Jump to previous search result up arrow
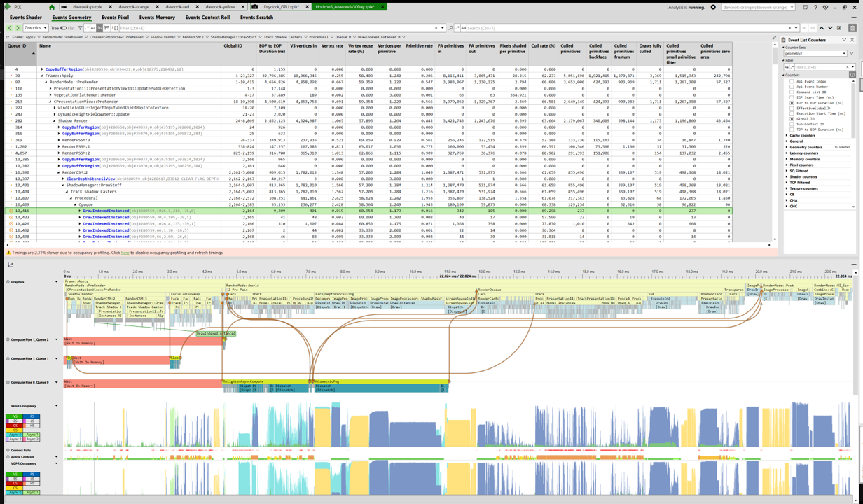 coord(822,28)
